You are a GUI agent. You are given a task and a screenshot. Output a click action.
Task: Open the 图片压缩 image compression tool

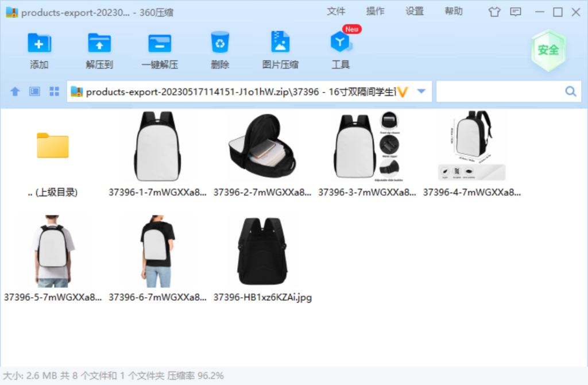coord(280,41)
